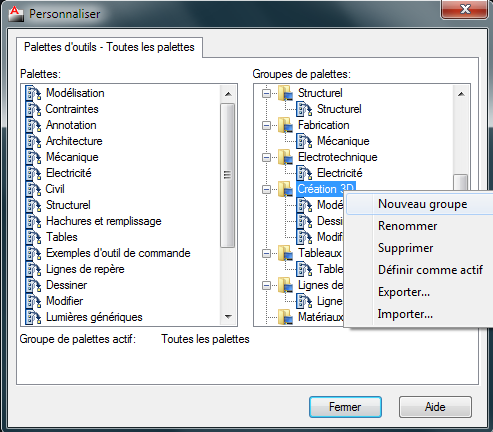This screenshot has height=432, width=493.
Task: Click the Fermer button
Action: pos(345,407)
